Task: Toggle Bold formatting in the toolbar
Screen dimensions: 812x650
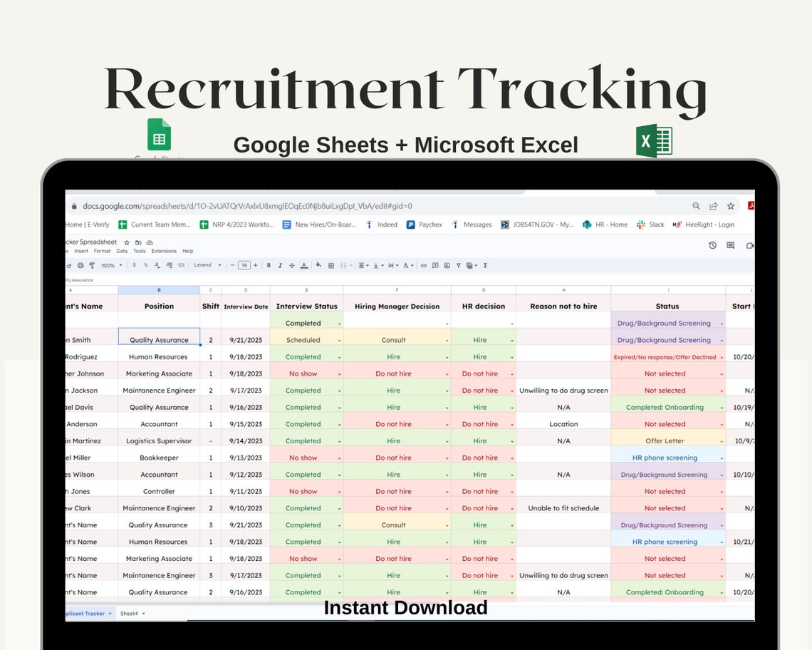Action: click(269, 264)
